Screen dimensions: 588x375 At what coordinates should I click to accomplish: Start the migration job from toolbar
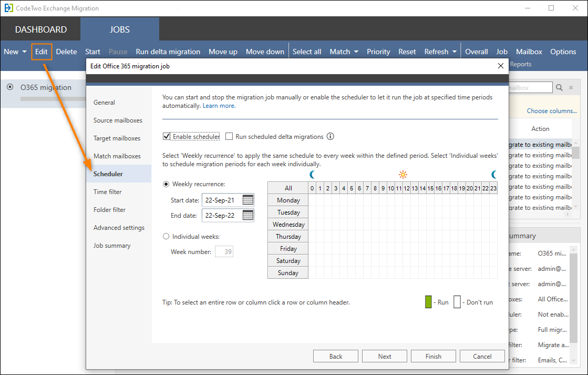92,52
